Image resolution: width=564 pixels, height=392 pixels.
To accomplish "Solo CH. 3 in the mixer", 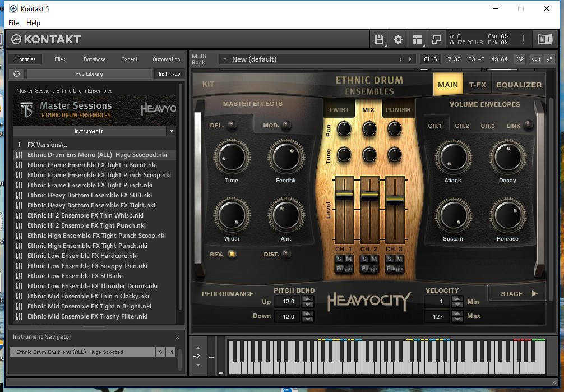I will point(390,259).
